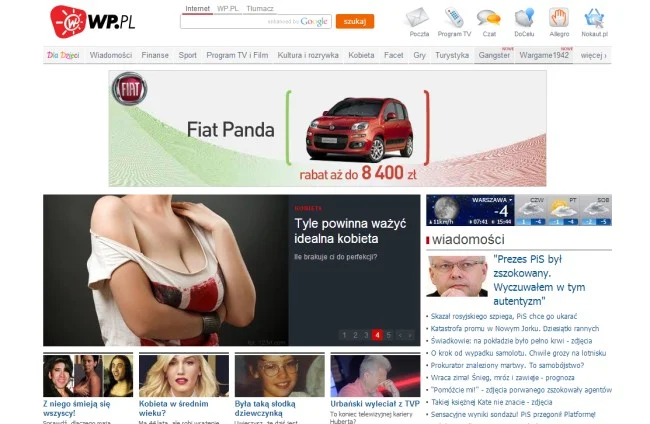Select active slide 4 in the carousel

tap(377, 335)
